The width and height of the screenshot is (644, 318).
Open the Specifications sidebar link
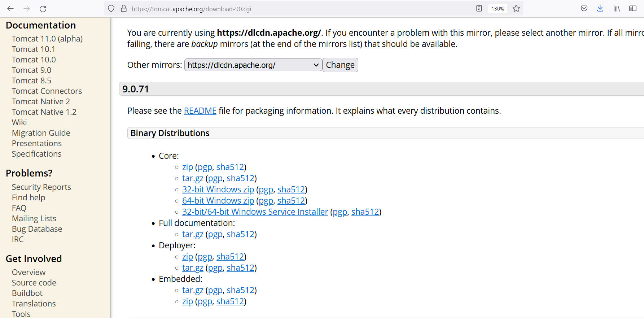(x=36, y=154)
